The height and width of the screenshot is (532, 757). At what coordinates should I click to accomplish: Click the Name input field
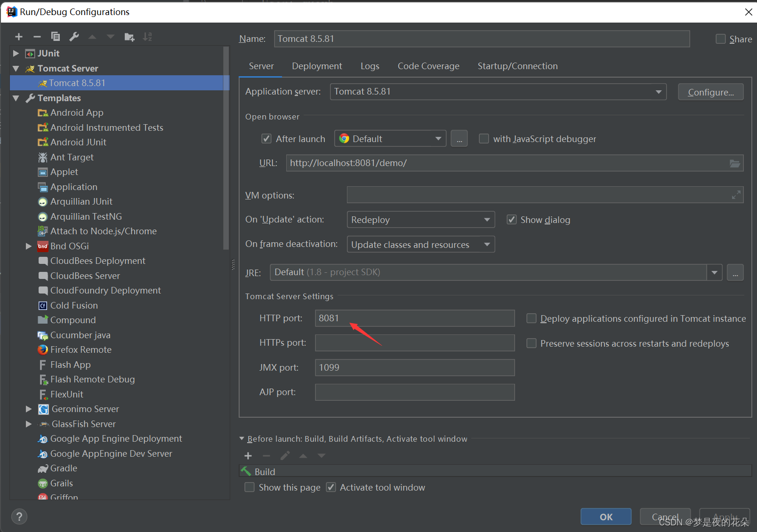482,39
